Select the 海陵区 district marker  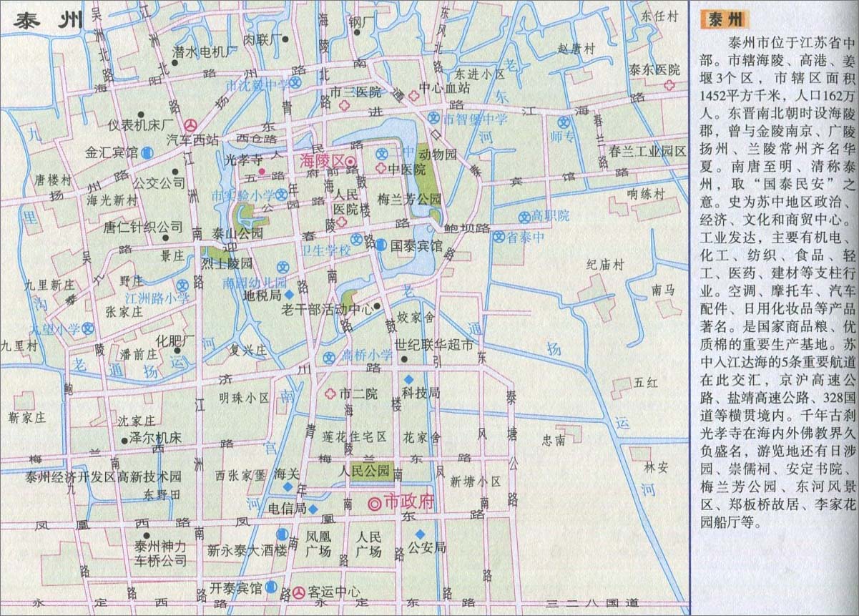pos(350,162)
